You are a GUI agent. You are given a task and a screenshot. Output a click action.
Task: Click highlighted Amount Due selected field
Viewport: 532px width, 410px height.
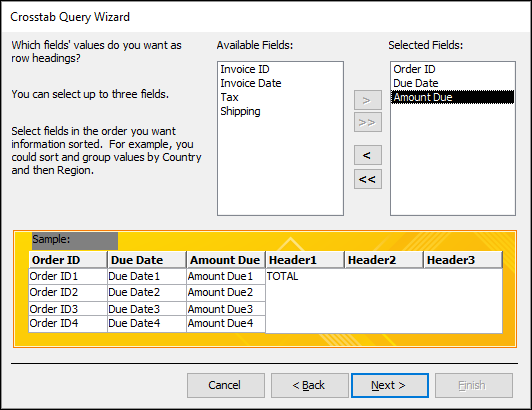tap(453, 97)
